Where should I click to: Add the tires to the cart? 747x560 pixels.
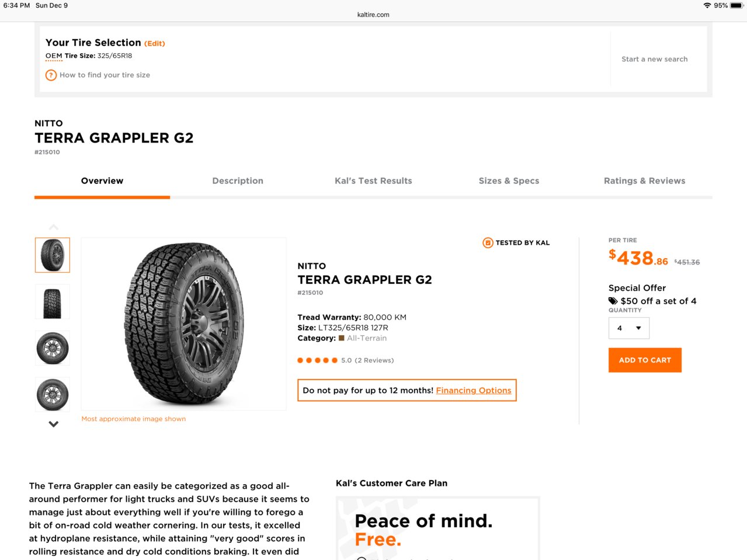(645, 360)
